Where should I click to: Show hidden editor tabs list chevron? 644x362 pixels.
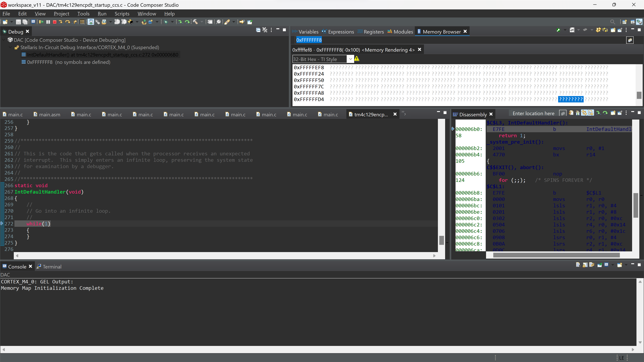404,113
